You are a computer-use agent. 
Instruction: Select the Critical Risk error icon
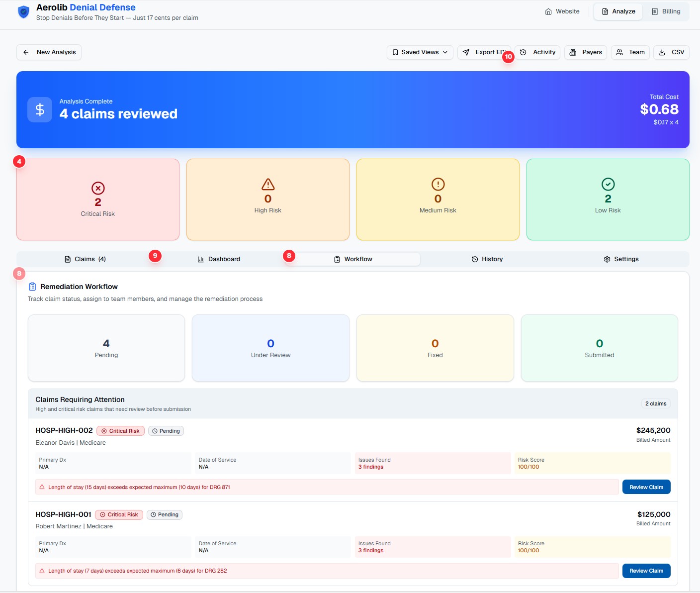[97, 189]
